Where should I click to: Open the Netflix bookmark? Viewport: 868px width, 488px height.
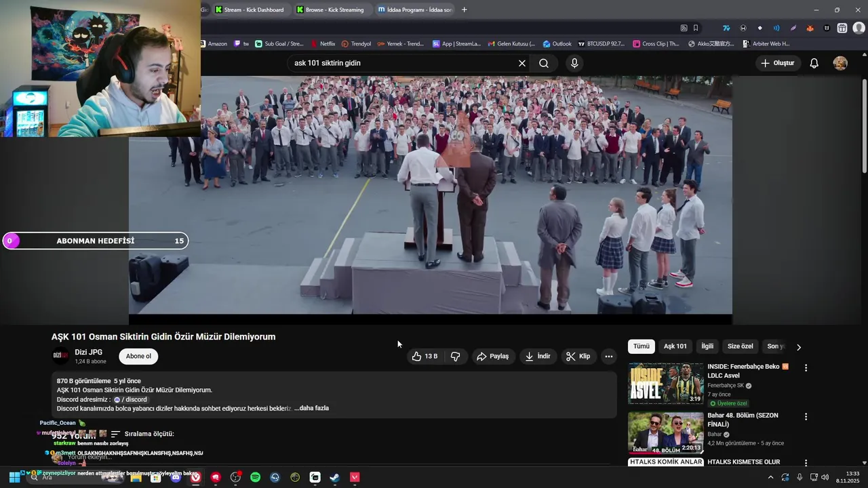[x=322, y=43]
